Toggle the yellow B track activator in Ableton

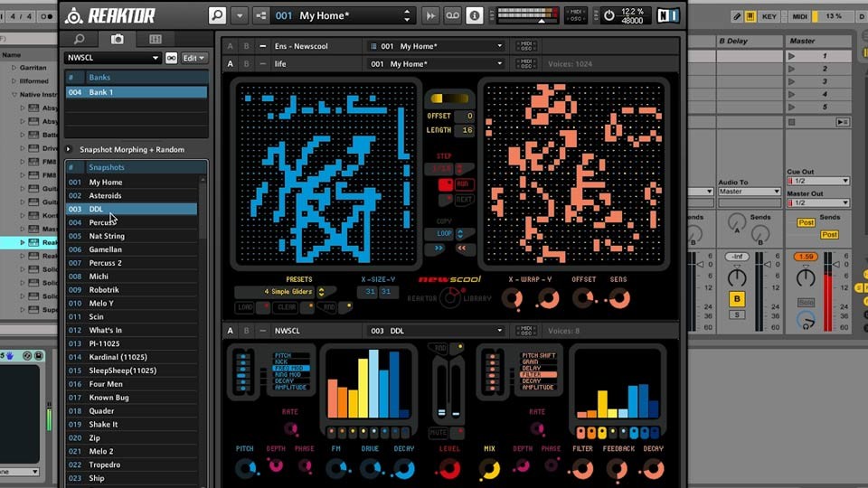click(737, 299)
